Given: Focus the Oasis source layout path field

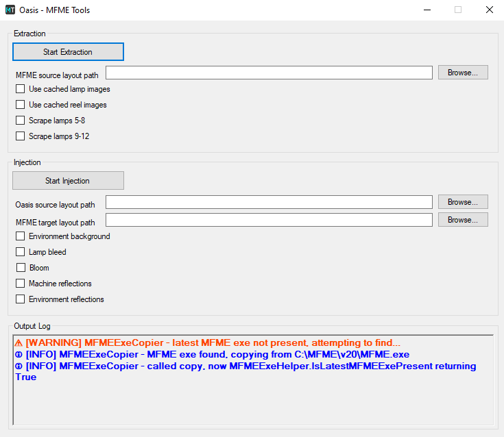Looking at the screenshot, I should click(269, 202).
